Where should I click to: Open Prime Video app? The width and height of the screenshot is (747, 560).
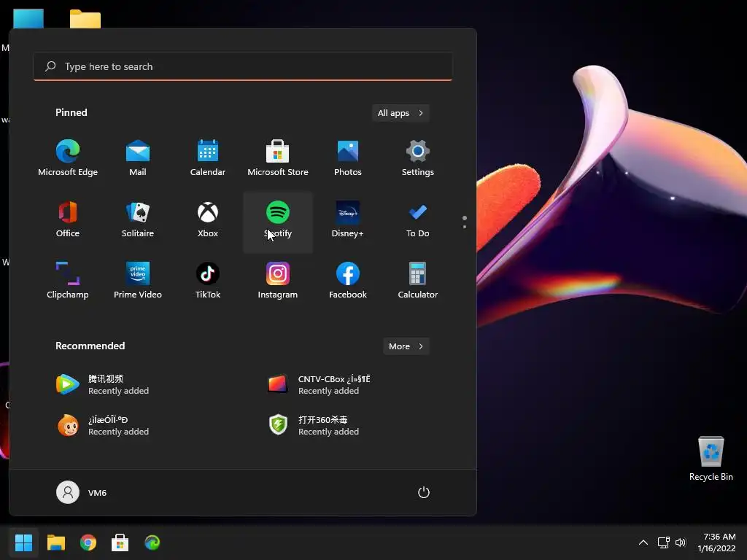[138, 281]
